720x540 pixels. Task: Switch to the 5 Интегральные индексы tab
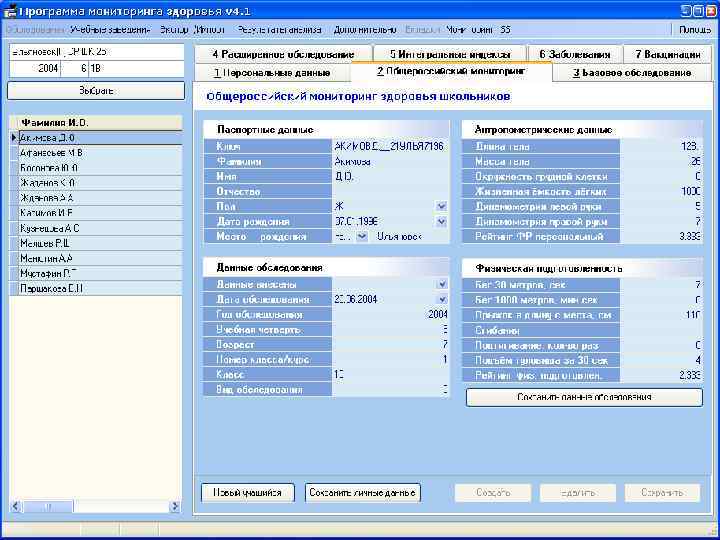click(450, 54)
